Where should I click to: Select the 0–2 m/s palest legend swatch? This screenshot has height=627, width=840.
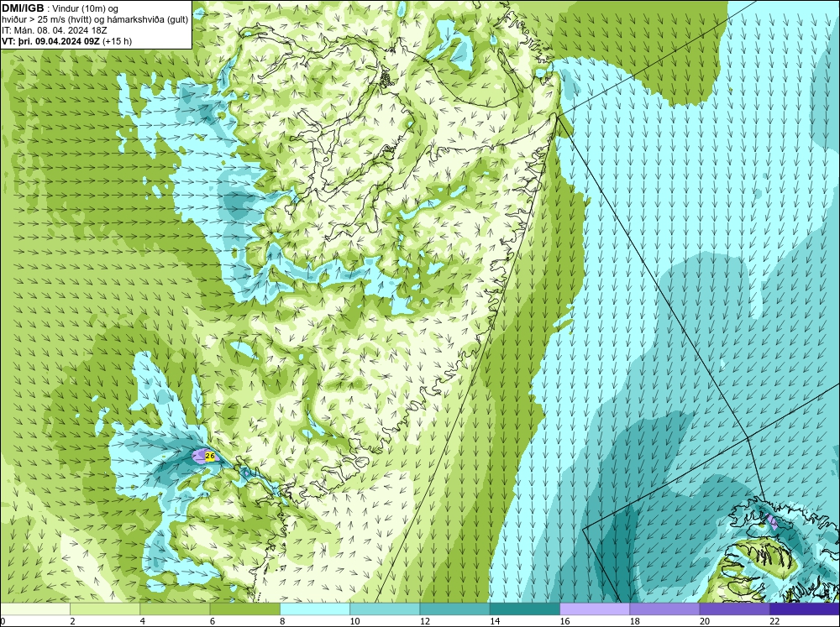(34, 609)
